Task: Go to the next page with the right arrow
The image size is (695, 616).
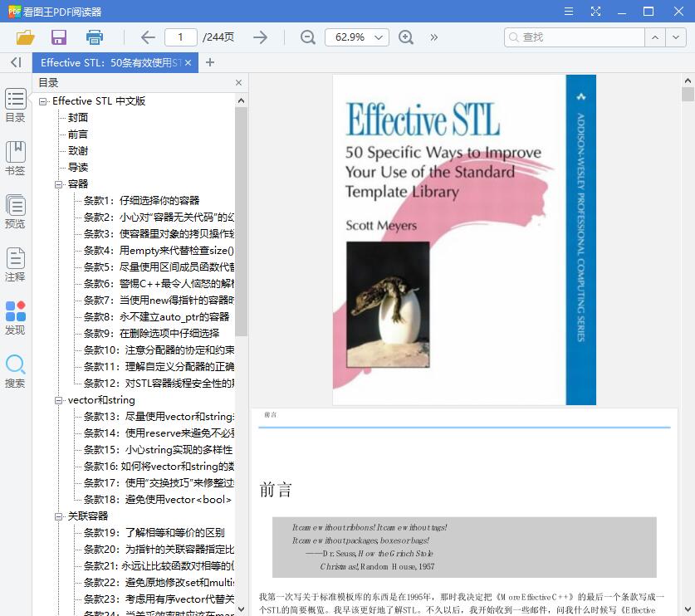Action: click(260, 37)
